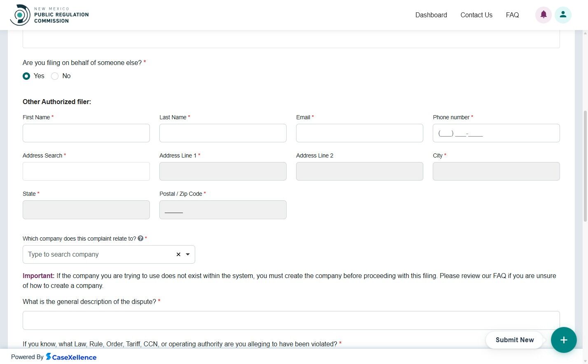Viewport: 588px width, 364px height.
Task: Click the CaseXellence logo in the footer
Action: tap(71, 357)
